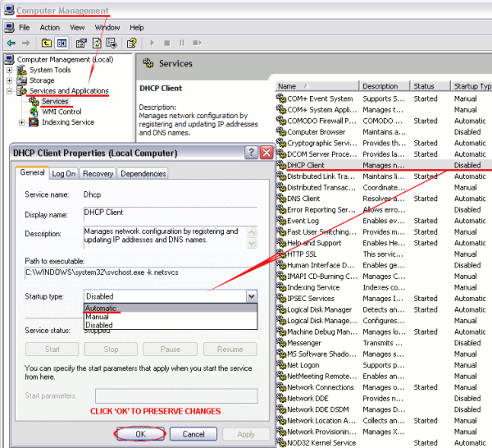
Task: Click into the Display name field
Action: click(171, 213)
